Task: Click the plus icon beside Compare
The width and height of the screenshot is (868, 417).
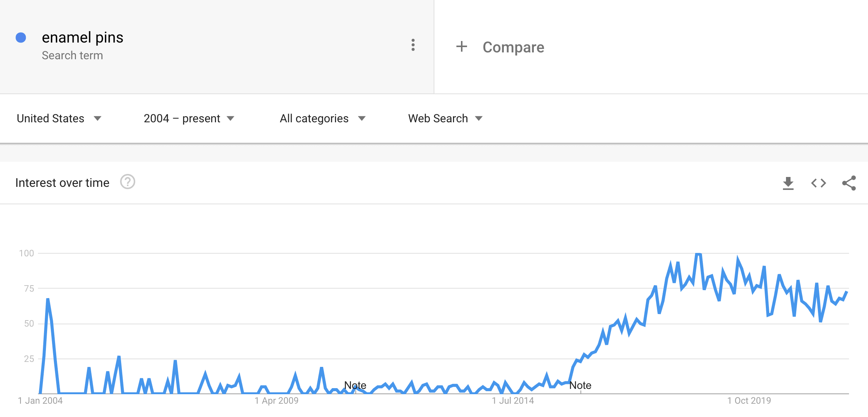Action: coord(461,47)
